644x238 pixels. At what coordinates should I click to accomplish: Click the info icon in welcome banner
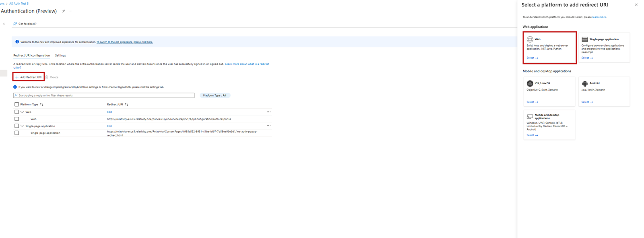[x=17, y=42]
